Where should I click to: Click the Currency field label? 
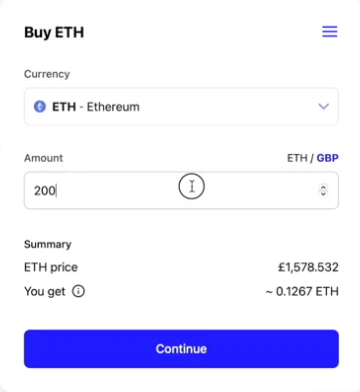click(47, 74)
